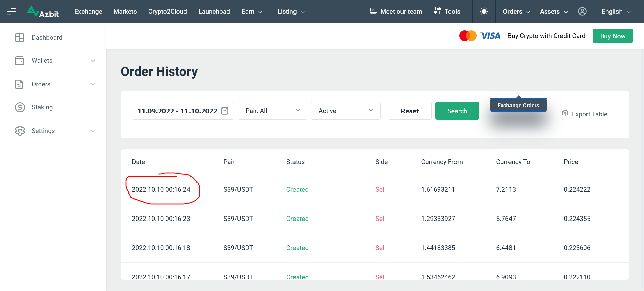This screenshot has height=291, width=644.
Task: Open the user profile icon
Action: [582, 12]
